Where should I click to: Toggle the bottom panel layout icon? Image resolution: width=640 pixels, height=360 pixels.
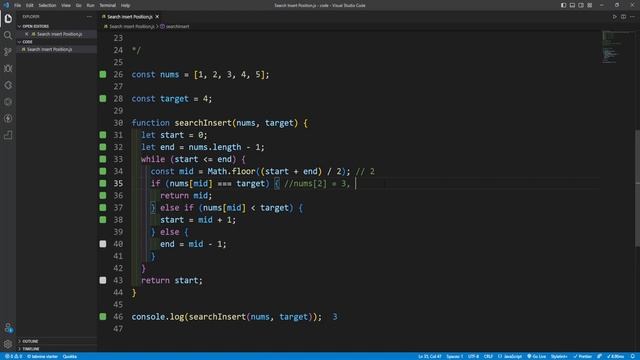[x=572, y=5]
